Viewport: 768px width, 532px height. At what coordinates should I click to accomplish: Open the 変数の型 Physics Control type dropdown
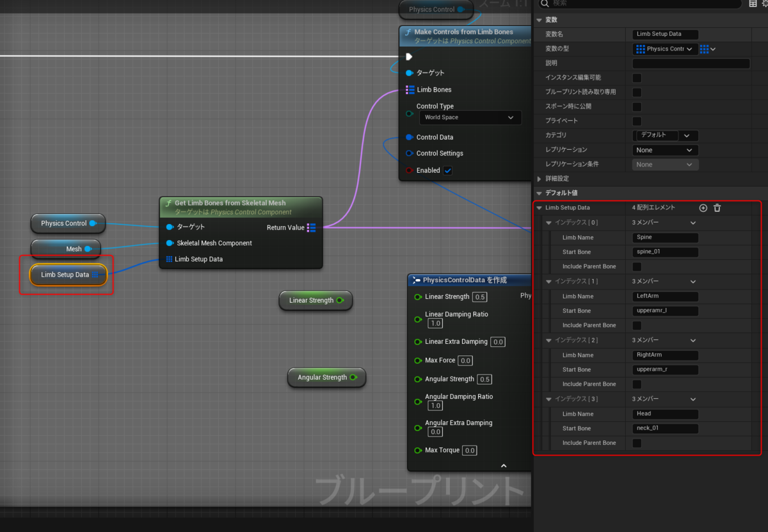pyautogui.click(x=666, y=49)
